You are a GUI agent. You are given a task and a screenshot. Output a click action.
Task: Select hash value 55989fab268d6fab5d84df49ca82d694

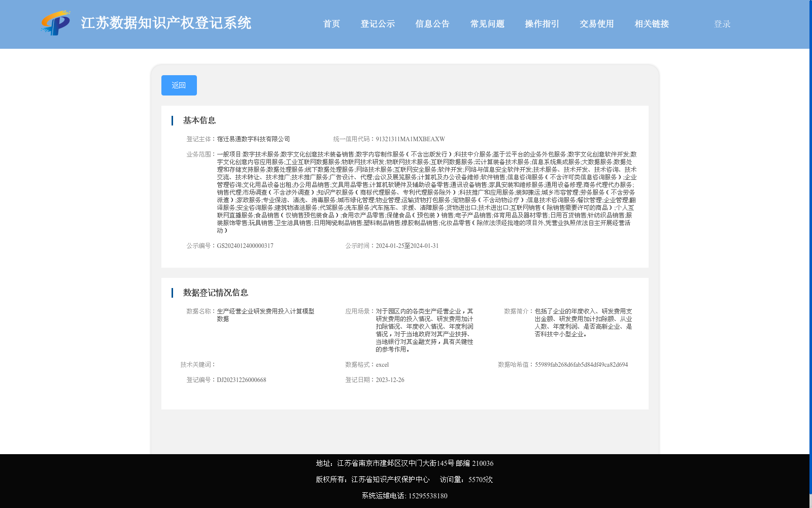tap(581, 365)
